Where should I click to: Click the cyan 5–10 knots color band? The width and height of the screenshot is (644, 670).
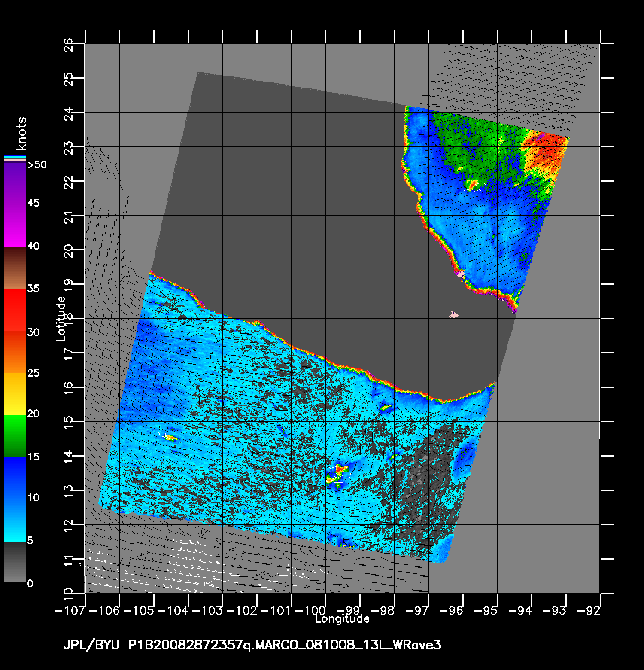15,521
